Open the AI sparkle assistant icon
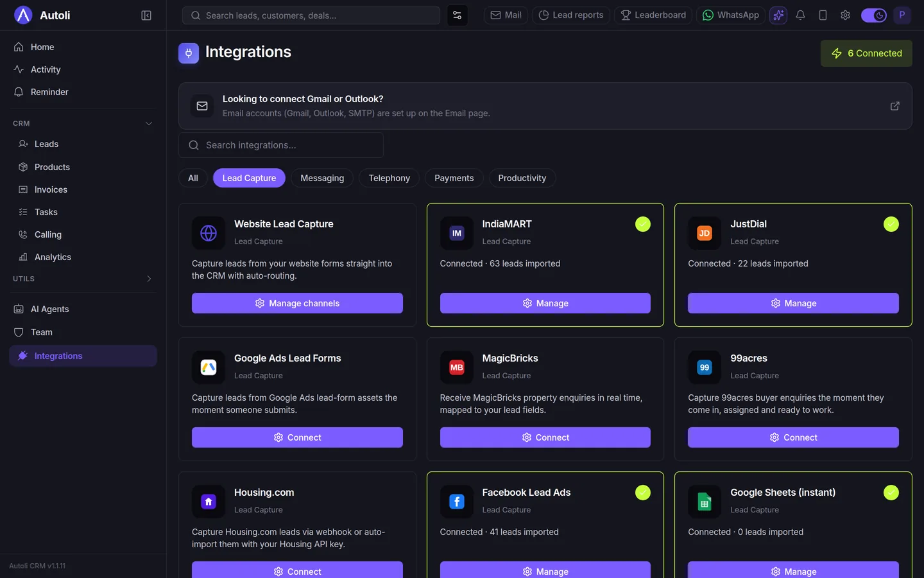 click(x=778, y=15)
